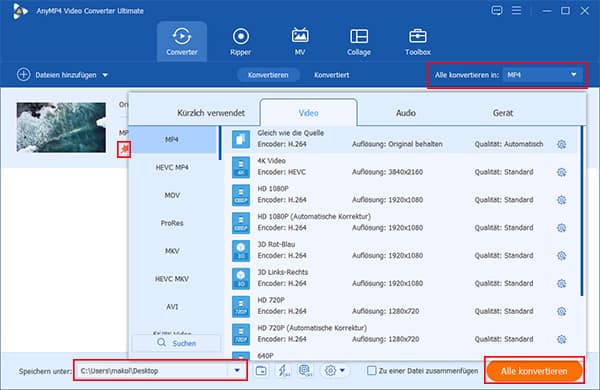Select MP4 in format list

[172, 139]
